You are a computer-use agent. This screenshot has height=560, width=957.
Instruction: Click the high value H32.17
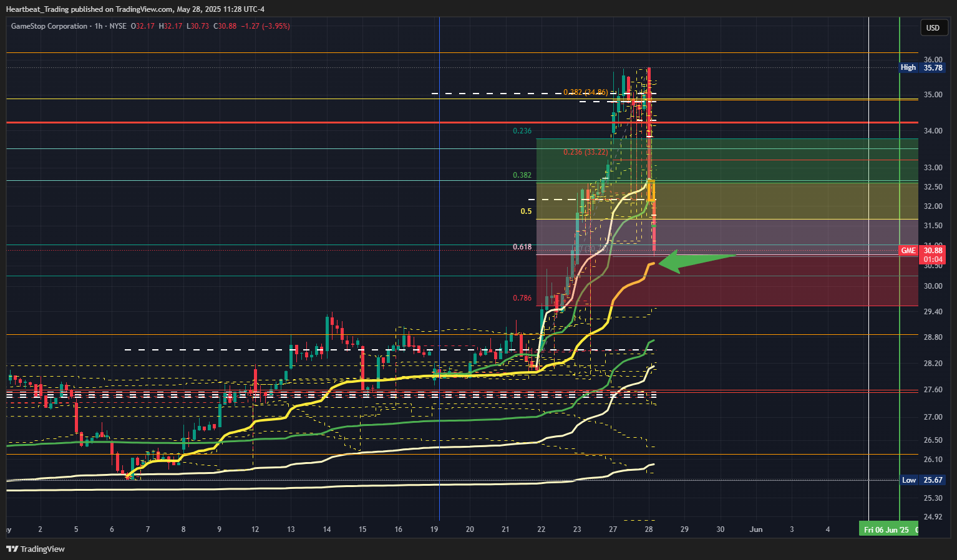[170, 26]
